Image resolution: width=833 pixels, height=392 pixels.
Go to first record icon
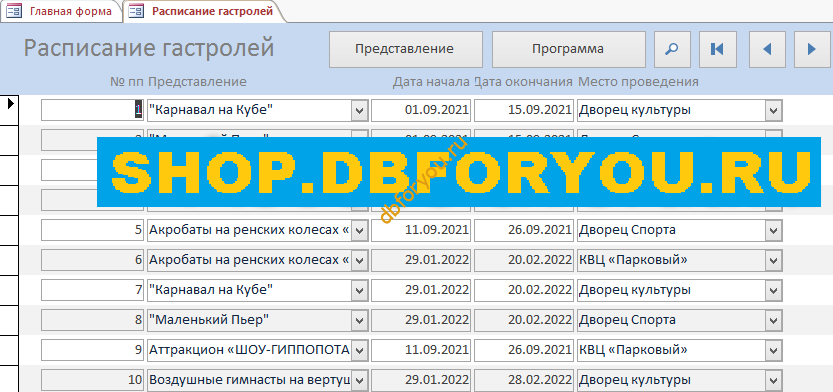coord(717,49)
